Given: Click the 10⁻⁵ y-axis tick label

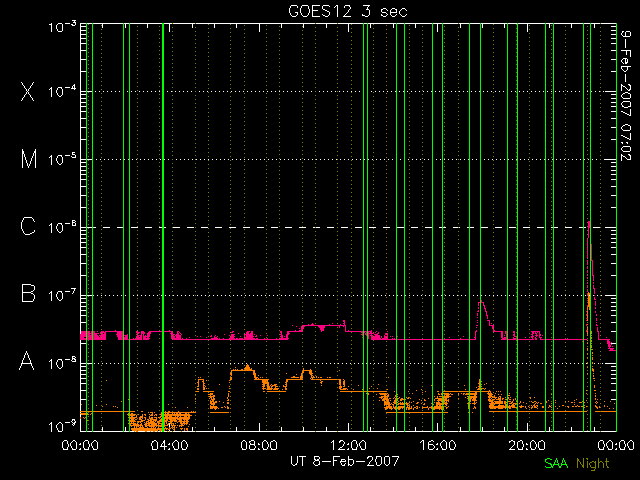Looking at the screenshot, I should coord(62,159).
